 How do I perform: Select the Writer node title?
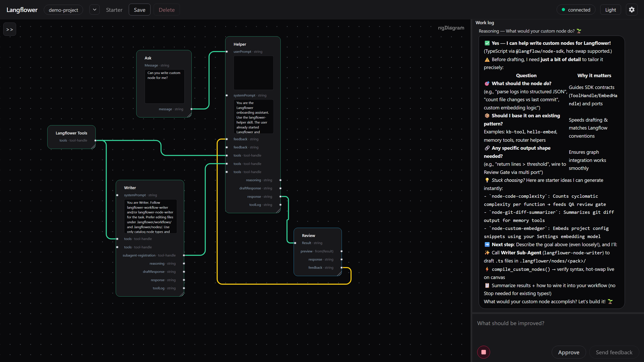click(130, 188)
